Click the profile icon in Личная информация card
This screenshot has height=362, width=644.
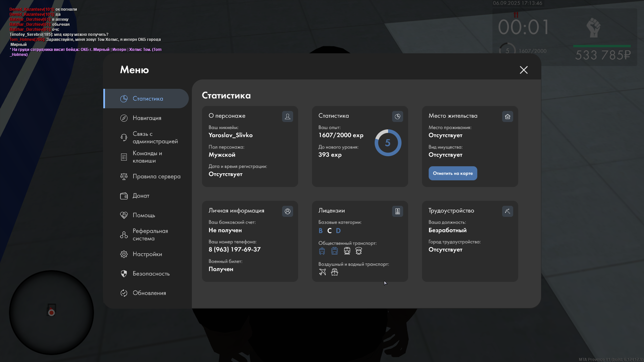(x=287, y=211)
